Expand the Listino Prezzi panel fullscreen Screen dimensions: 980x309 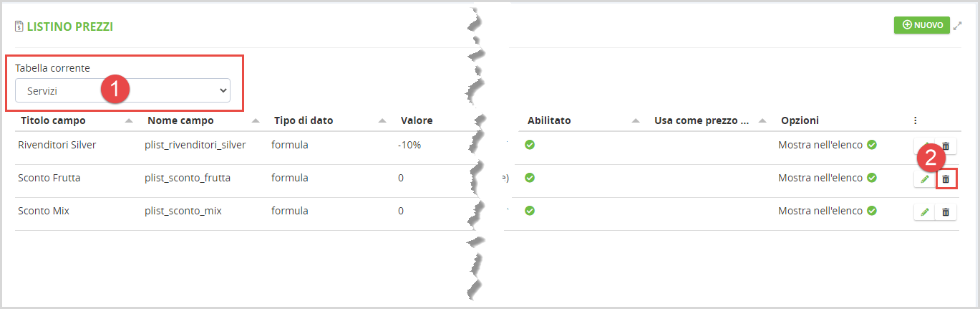(x=958, y=26)
